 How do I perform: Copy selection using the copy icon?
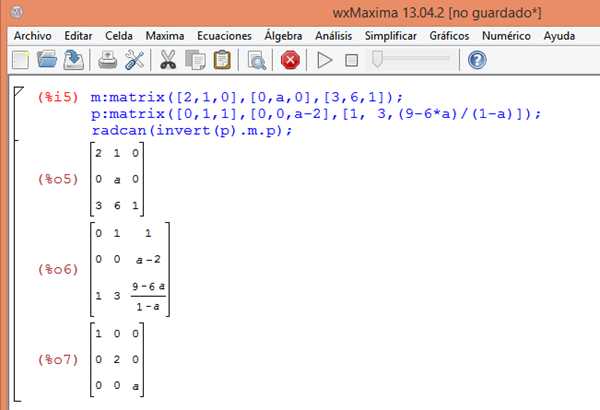pyautogui.click(x=195, y=60)
